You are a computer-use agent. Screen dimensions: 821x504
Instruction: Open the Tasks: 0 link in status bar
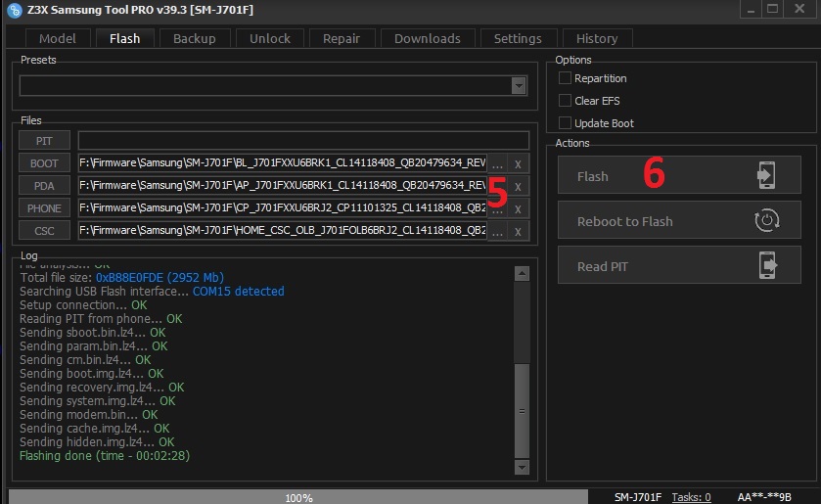[x=691, y=497]
